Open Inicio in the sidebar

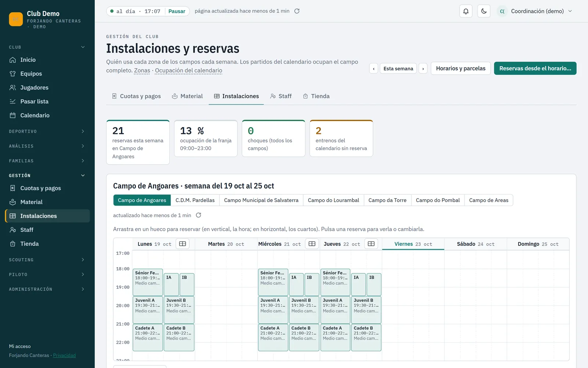point(47,60)
